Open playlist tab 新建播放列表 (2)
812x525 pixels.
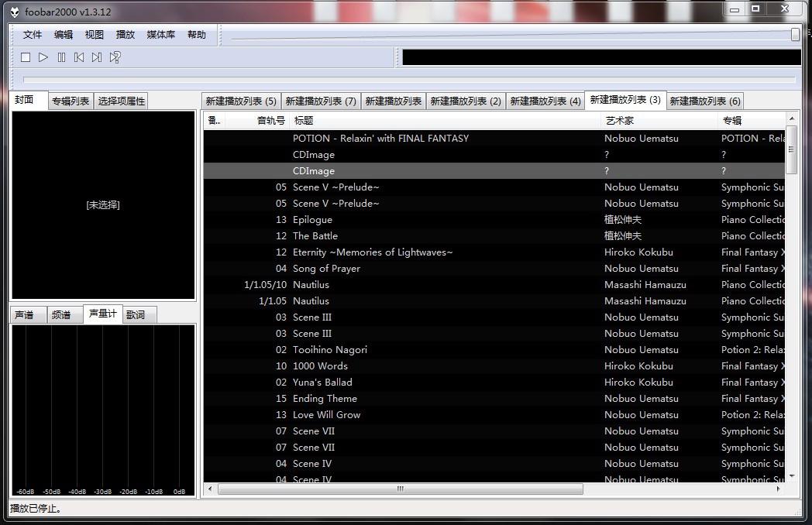tap(466, 101)
